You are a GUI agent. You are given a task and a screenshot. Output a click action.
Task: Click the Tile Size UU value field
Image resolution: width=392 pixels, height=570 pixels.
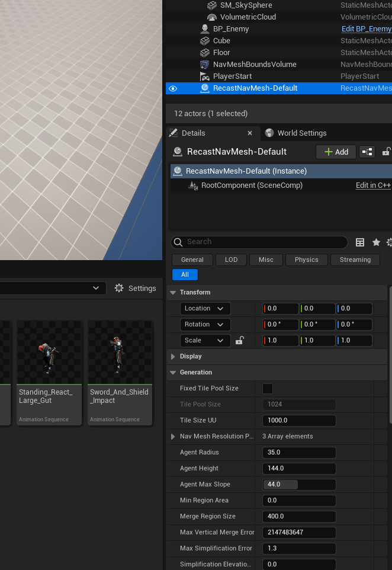pos(299,421)
